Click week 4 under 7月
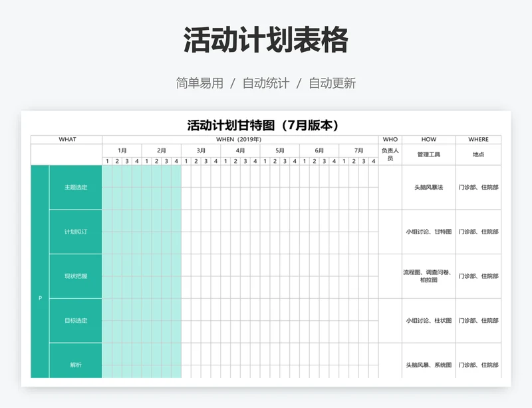Image resolution: width=532 pixels, height=408 pixels. [373, 161]
